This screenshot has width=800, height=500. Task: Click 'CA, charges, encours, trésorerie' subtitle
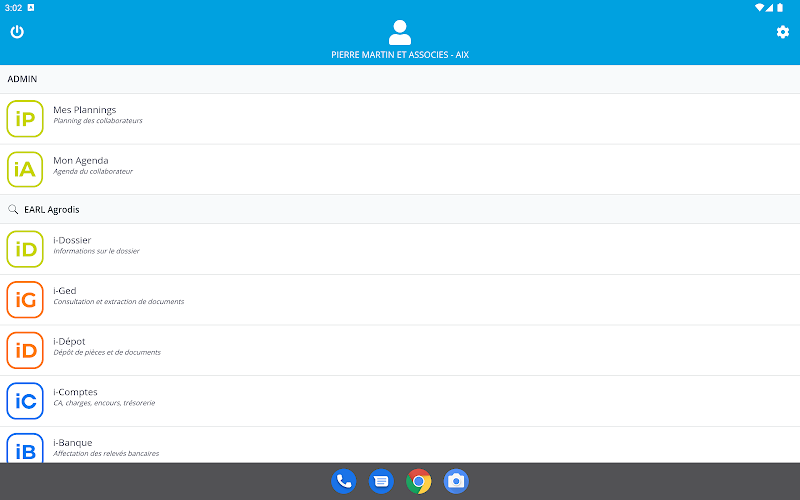(x=104, y=403)
